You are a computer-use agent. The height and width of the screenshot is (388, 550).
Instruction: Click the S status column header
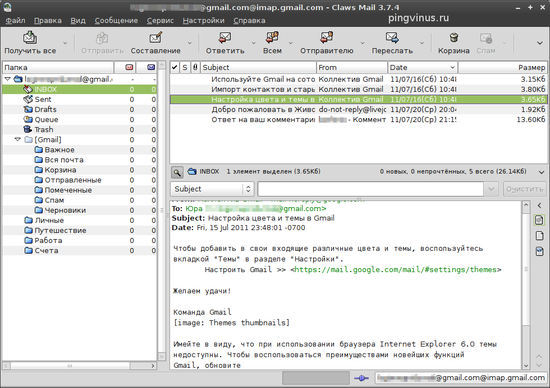(x=185, y=67)
